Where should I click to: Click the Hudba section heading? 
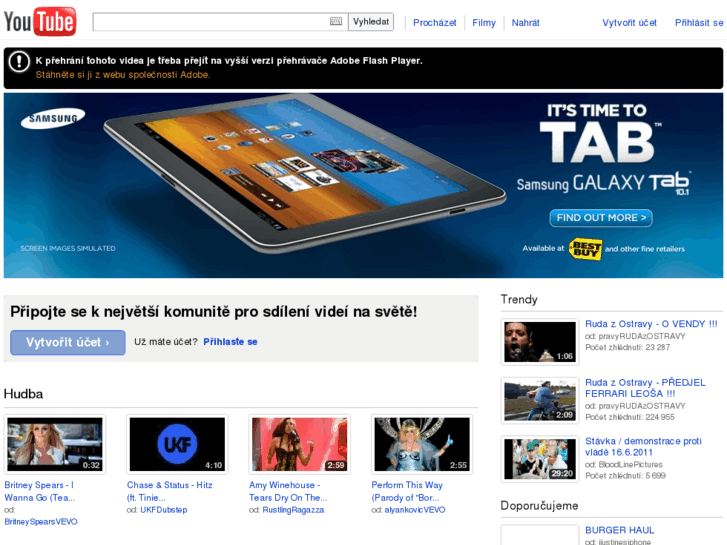pos(23,394)
